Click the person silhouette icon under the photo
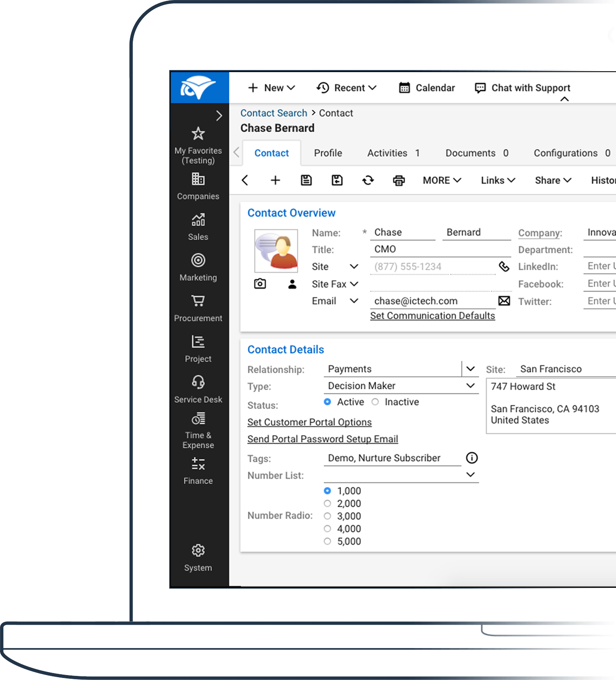 [x=292, y=284]
